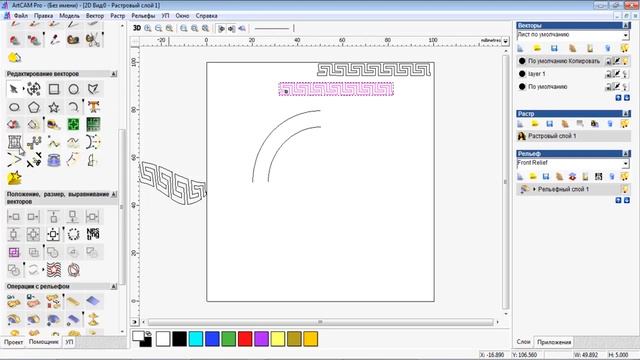Collapse the Растр panel

click(626, 113)
